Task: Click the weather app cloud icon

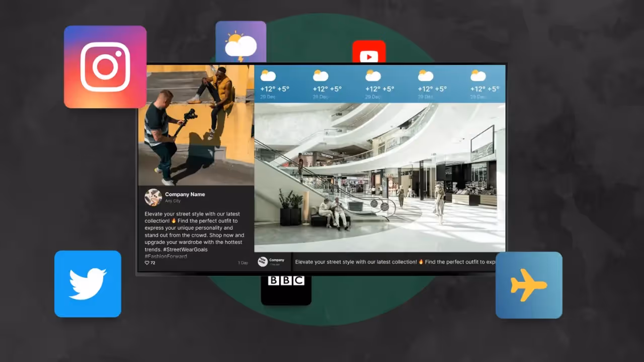Action: pyautogui.click(x=240, y=45)
